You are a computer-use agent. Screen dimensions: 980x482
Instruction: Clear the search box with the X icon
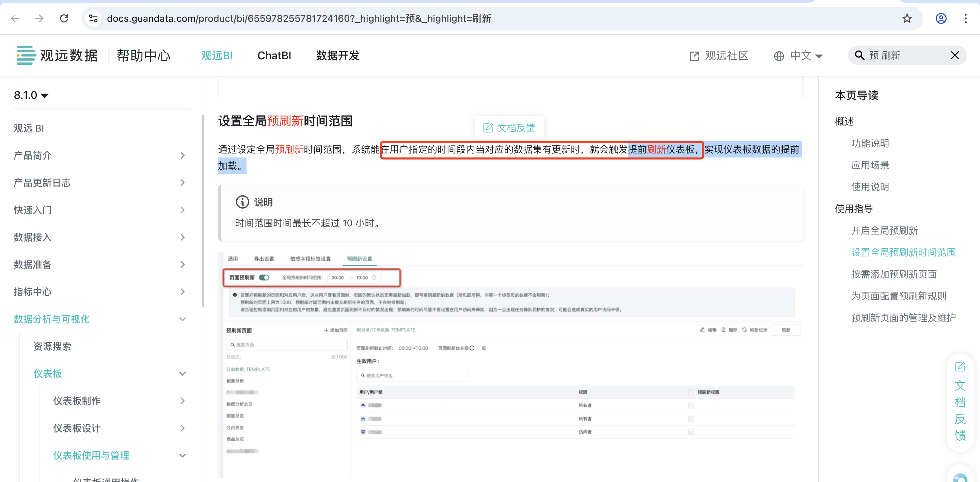pos(955,55)
